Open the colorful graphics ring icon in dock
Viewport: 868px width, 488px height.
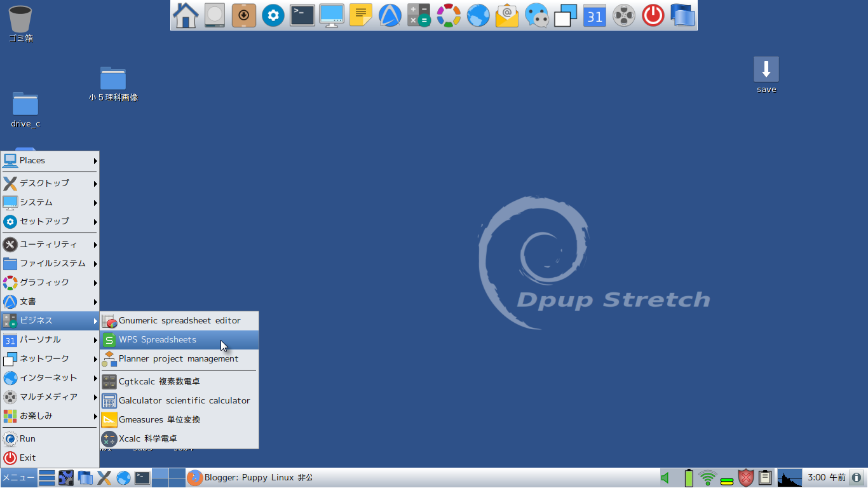pos(449,15)
